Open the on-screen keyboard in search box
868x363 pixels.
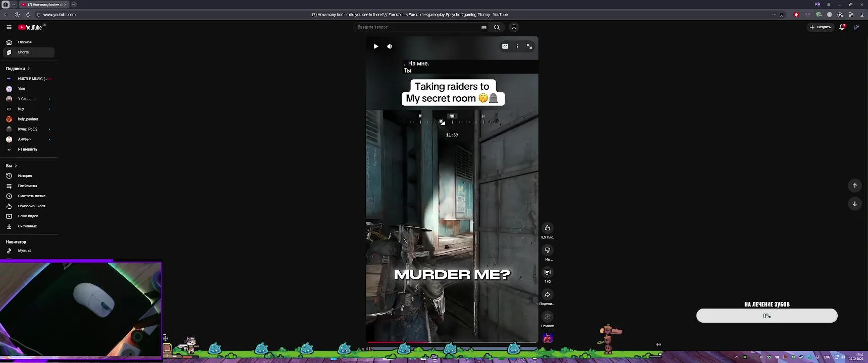tap(484, 27)
